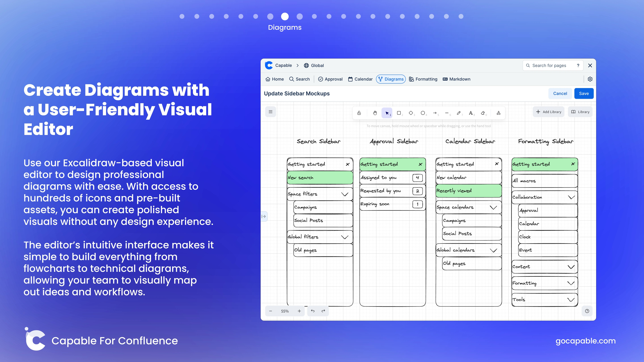644x362 pixels.
Task: Select the Old pages box in Search Sidebar
Action: 323,250
